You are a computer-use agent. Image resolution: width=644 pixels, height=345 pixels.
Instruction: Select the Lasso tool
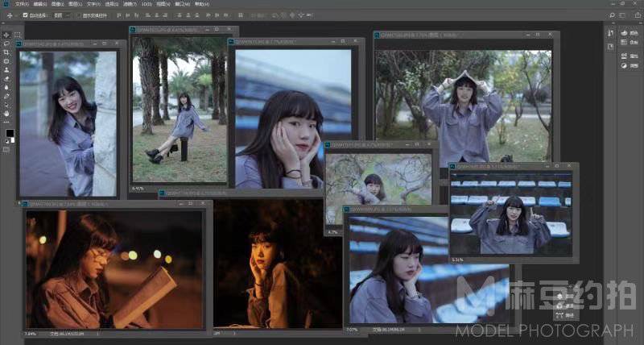[x=6, y=44]
